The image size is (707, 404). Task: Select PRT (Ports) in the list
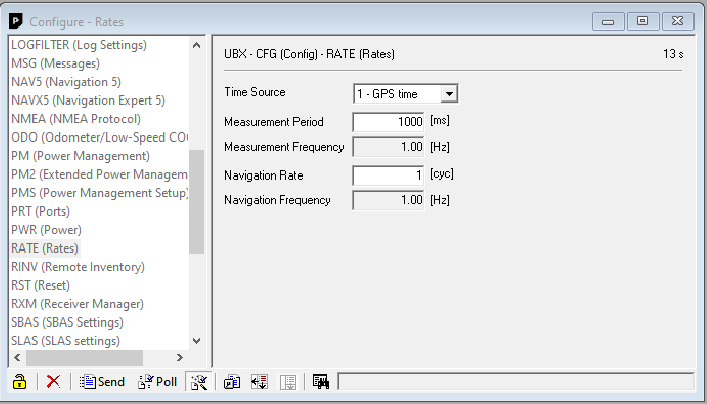39,211
